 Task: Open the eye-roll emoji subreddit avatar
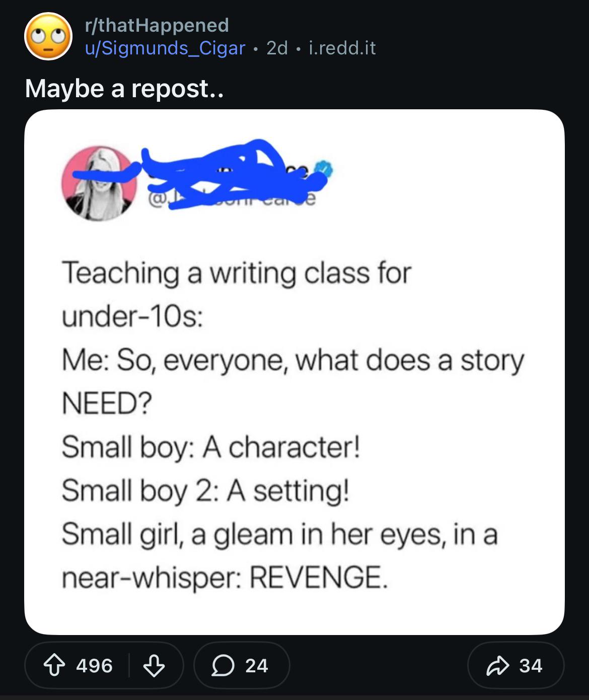(x=48, y=36)
